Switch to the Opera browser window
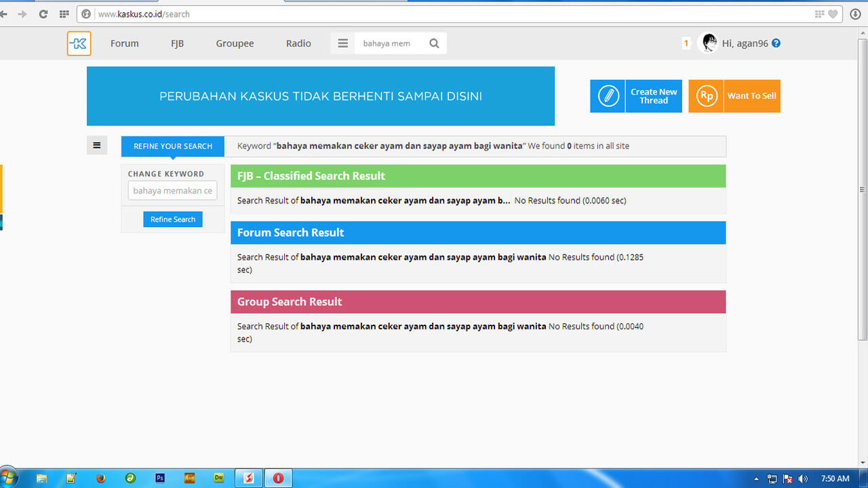The width and height of the screenshot is (868, 488). [278, 478]
